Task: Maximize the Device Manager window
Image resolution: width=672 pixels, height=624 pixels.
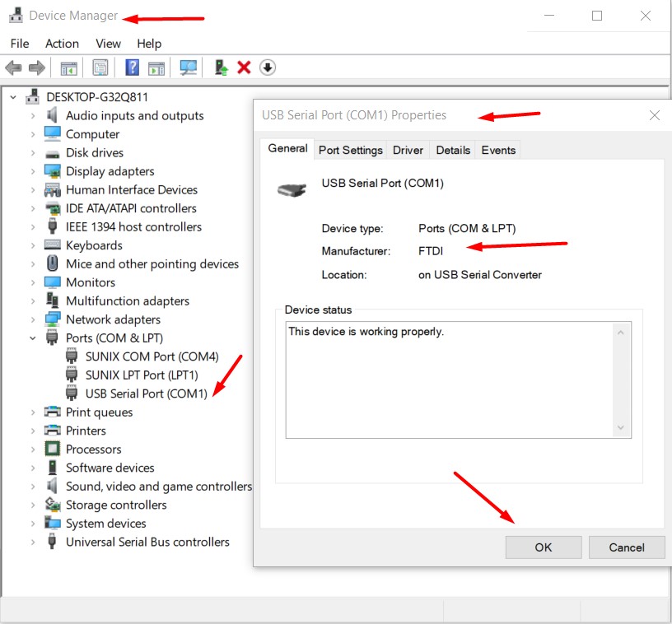Action: (597, 16)
